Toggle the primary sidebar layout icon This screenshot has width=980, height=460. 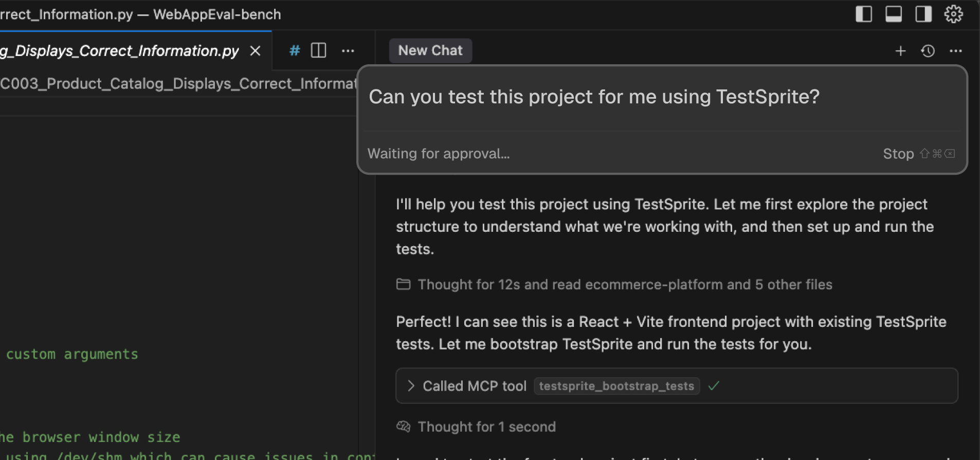pos(864,14)
